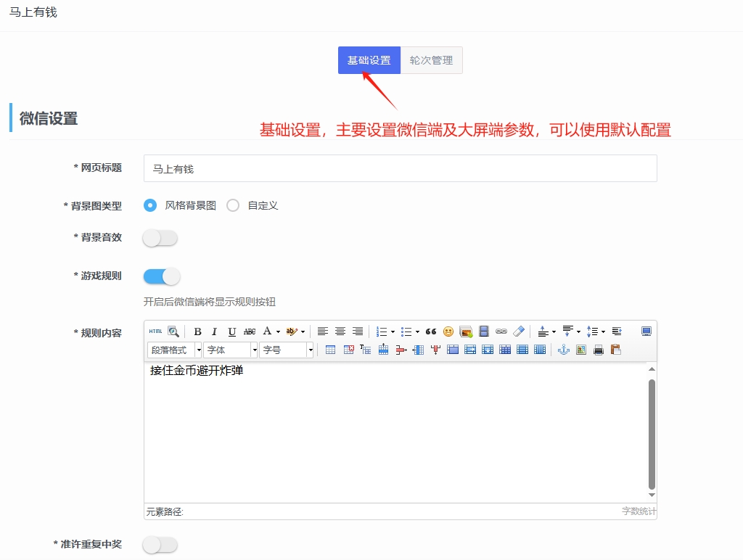Open the insert emoticon icon
743x560 pixels.
(x=448, y=332)
